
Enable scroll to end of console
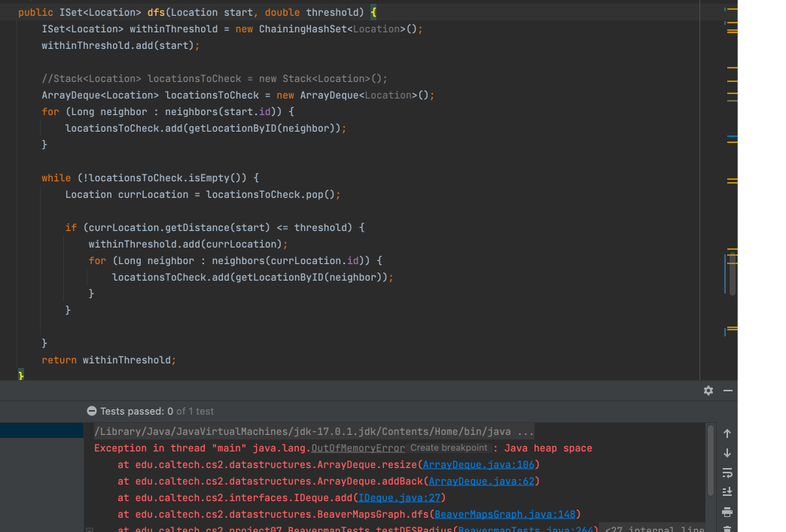[727, 492]
